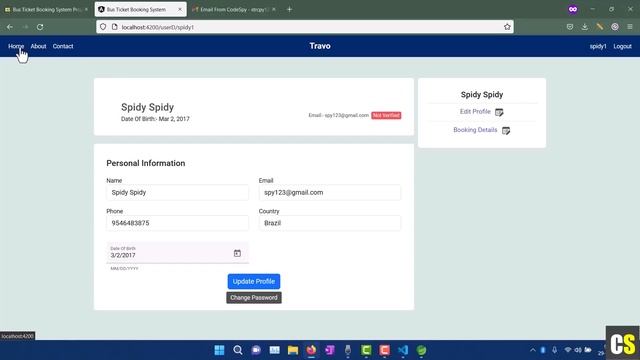
Task: Open the green Spring taskbar icon
Action: tap(421, 350)
